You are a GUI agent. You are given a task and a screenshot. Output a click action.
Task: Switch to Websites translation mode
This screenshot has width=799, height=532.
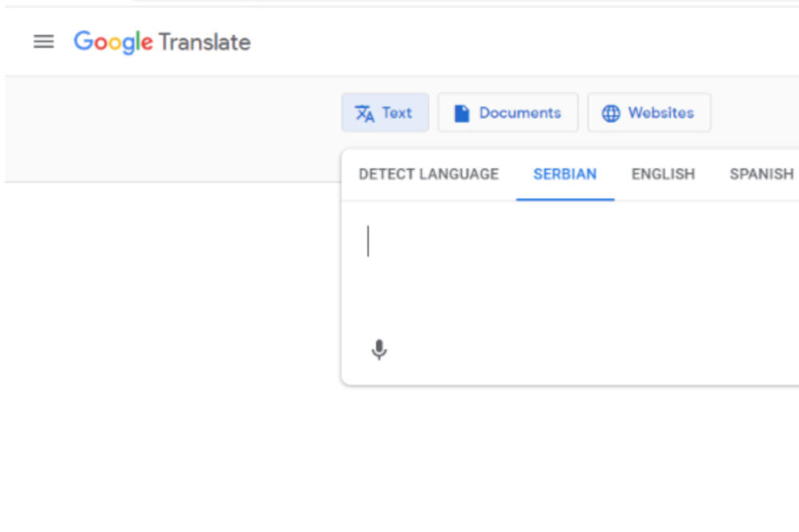(x=649, y=113)
